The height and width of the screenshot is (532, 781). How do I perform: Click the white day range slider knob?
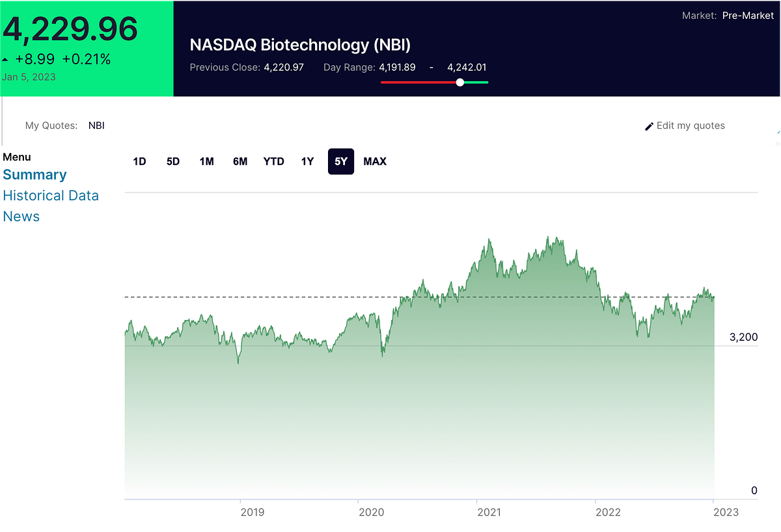click(x=460, y=82)
